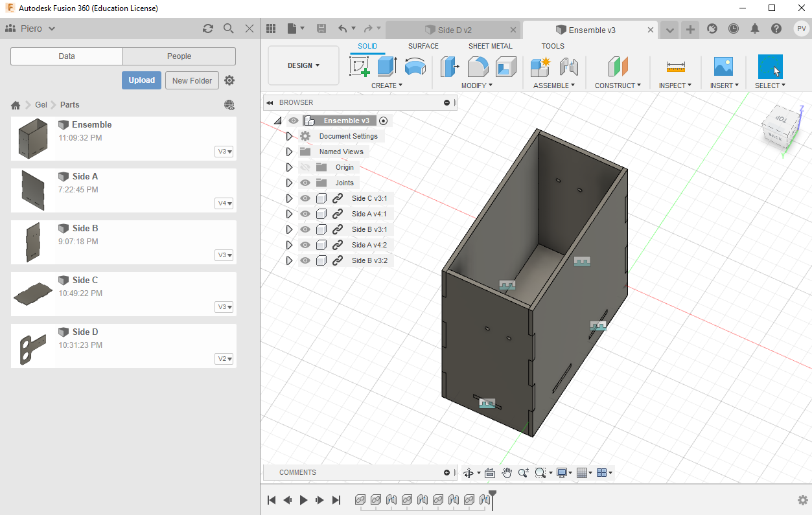Toggle visibility of Ensemble v3 root
Viewport: 812px width, 515px height.
pyautogui.click(x=294, y=120)
